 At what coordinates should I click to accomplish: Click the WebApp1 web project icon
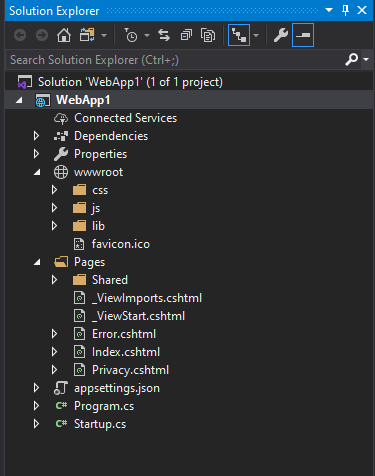click(x=43, y=100)
